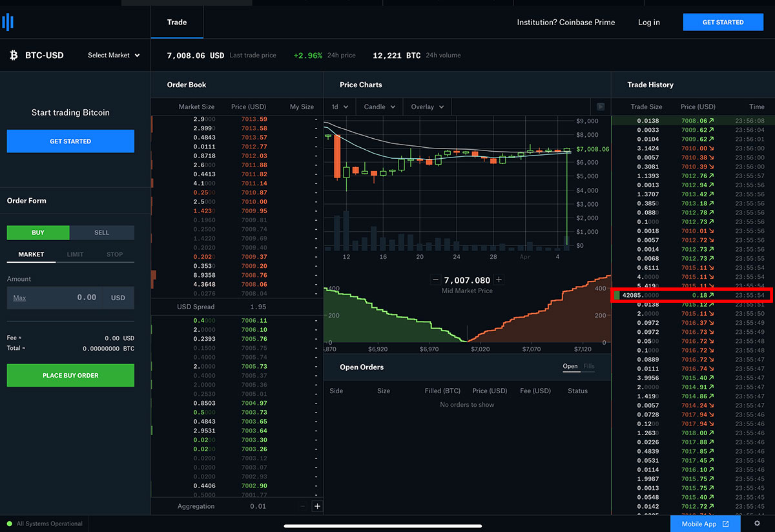775x532 pixels.
Task: Switch order type to MARKET
Action: point(31,254)
